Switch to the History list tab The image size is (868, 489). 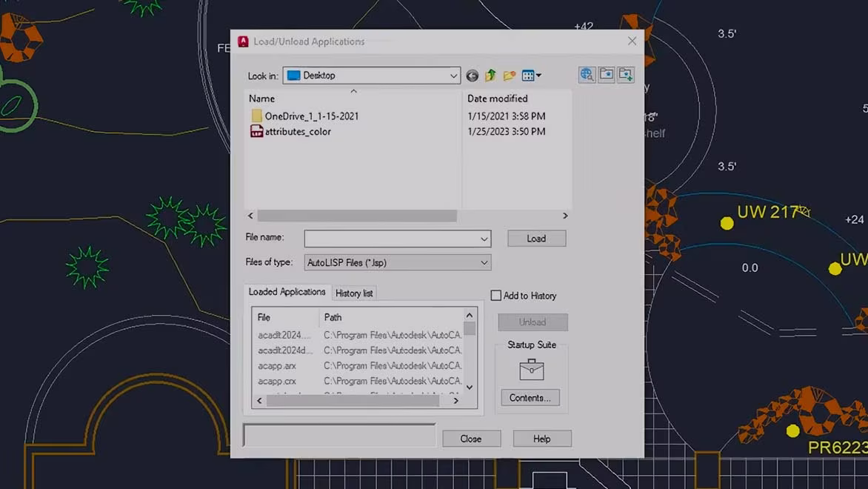click(x=354, y=293)
